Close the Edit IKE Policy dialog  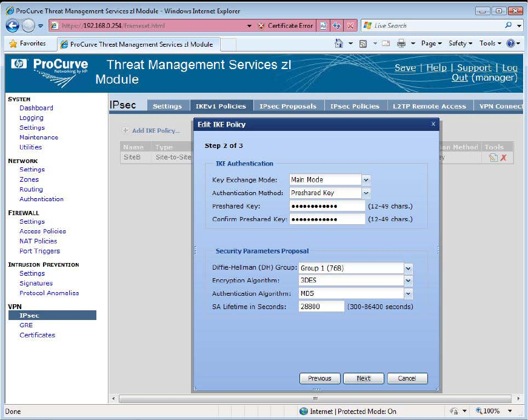[x=433, y=124]
